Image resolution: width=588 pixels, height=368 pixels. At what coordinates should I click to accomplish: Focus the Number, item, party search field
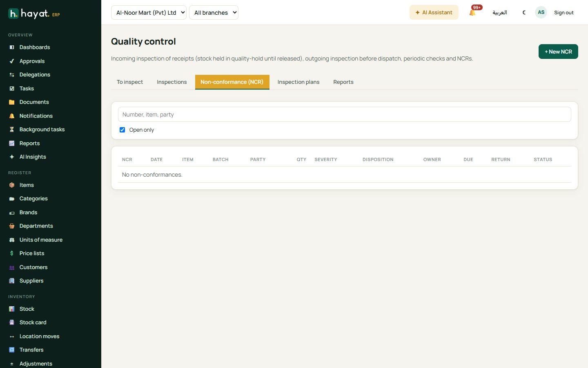pyautogui.click(x=344, y=114)
